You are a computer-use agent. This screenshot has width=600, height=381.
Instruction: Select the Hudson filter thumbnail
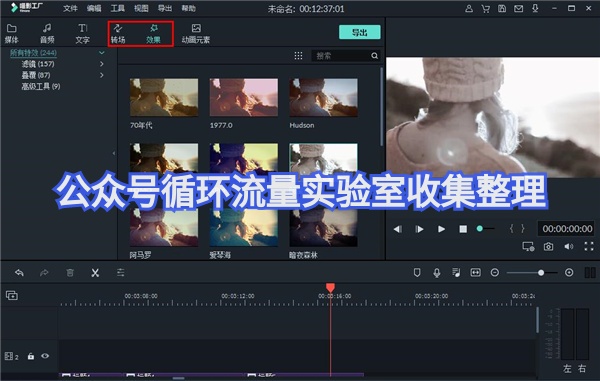(x=324, y=97)
